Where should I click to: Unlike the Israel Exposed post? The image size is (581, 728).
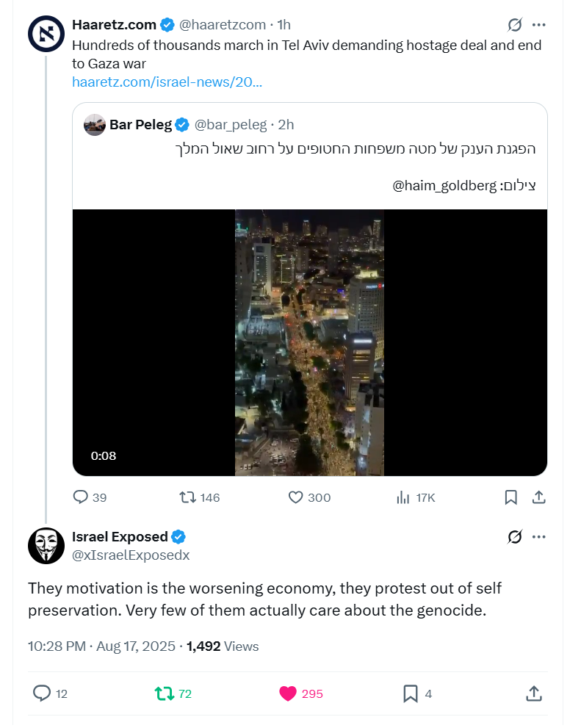point(288,693)
